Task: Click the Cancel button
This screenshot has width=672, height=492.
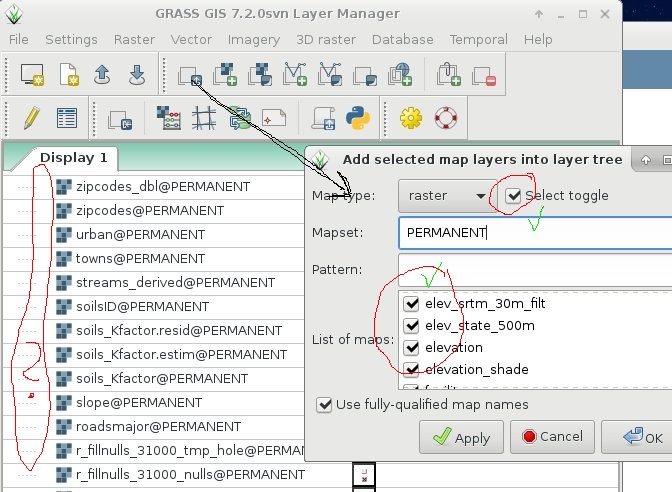Action: (552, 437)
